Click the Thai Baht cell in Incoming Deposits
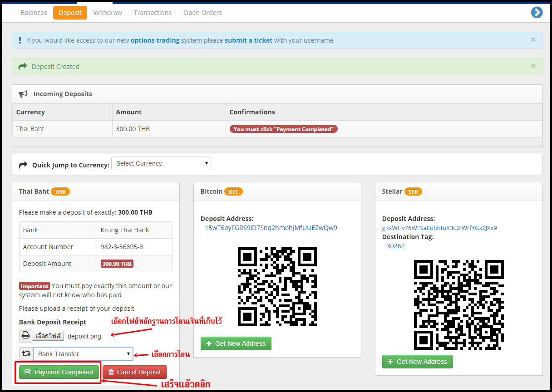Screen dimensions: 552x392 (62, 129)
